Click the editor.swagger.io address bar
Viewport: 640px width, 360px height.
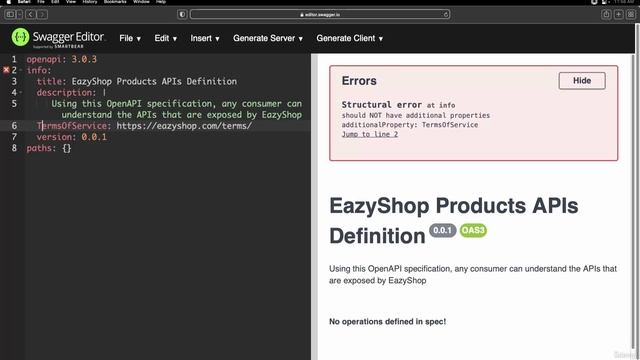[x=320, y=15]
